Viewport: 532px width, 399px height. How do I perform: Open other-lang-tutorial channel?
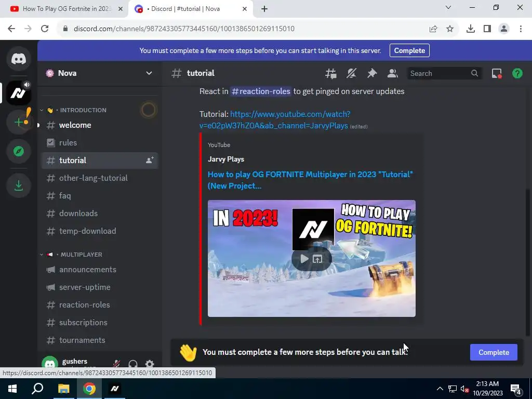pos(100,178)
